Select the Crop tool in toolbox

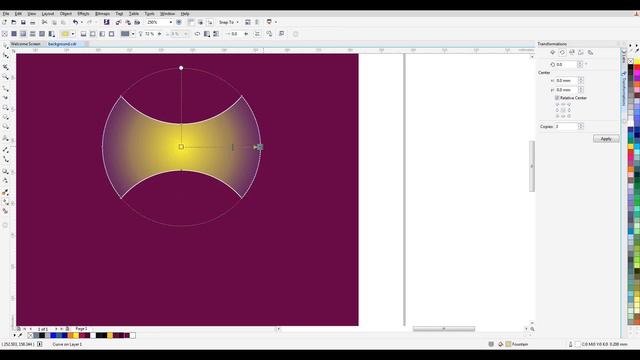click(x=5, y=67)
